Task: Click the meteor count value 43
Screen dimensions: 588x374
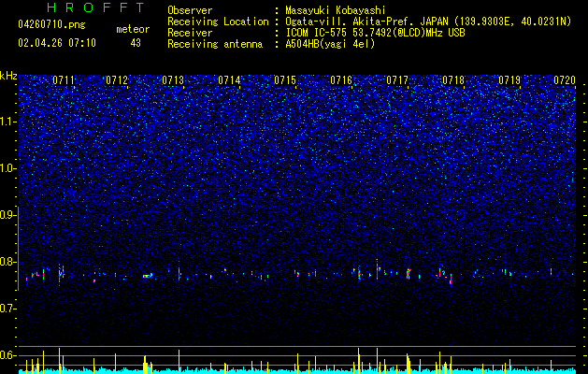Action: [136, 43]
